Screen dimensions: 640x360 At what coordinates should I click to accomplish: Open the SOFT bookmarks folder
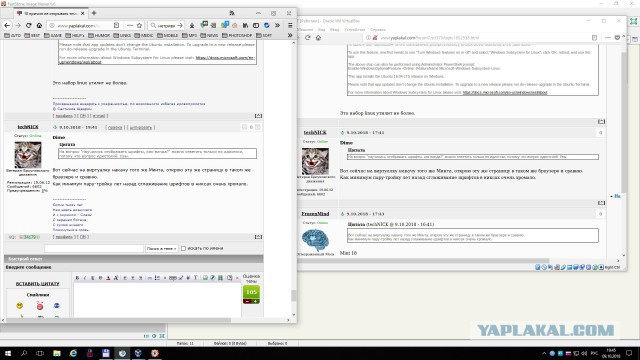pyautogui.click(x=264, y=36)
